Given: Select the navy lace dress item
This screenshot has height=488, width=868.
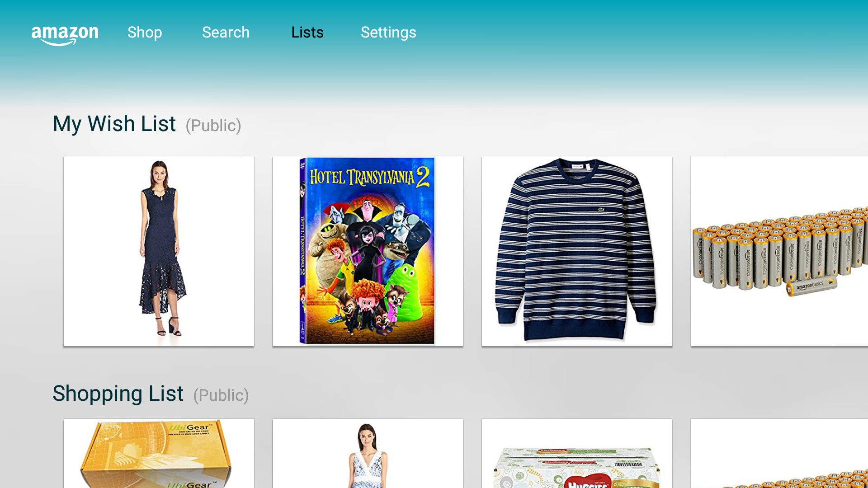Looking at the screenshot, I should tap(159, 251).
